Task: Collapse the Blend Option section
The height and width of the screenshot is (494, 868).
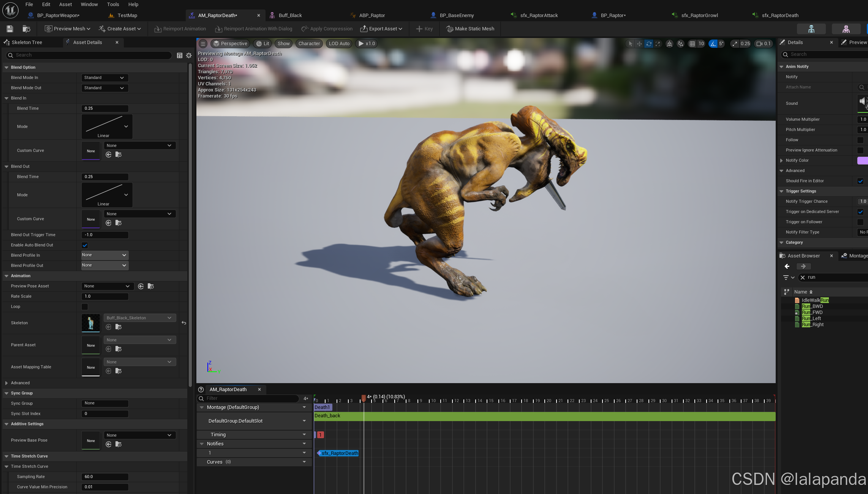Action: (6, 68)
